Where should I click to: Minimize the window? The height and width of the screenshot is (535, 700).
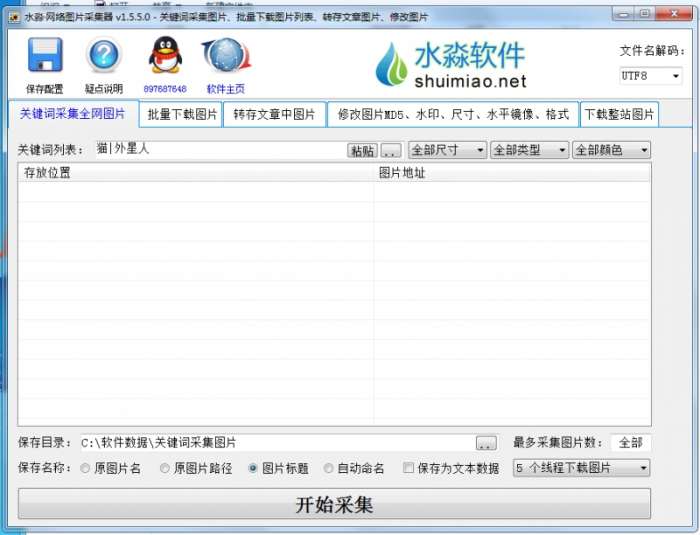624,13
